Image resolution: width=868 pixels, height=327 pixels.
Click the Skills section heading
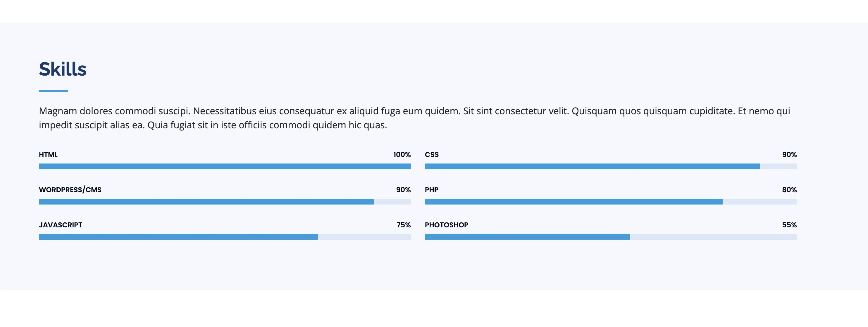[x=63, y=69]
